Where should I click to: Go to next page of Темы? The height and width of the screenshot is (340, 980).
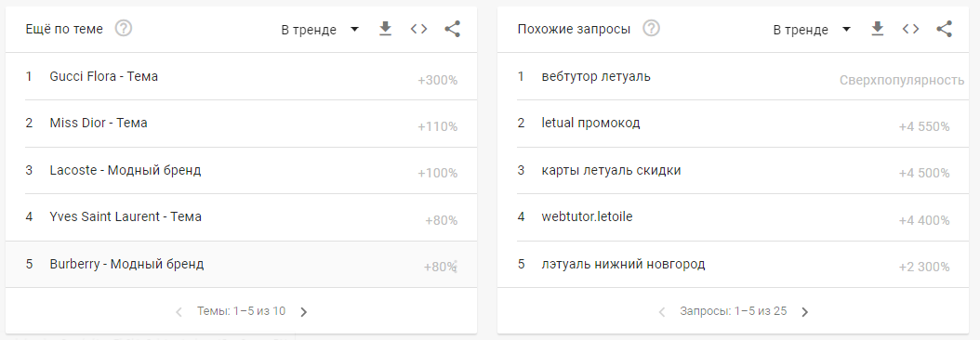(304, 312)
